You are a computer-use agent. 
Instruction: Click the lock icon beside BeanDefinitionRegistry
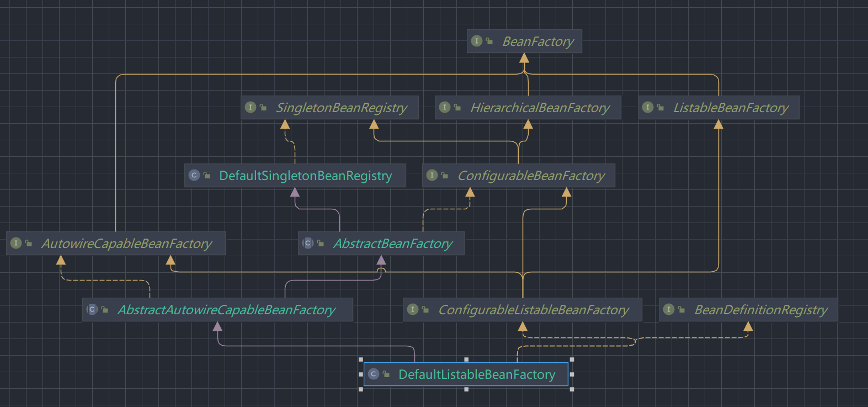[x=681, y=309]
